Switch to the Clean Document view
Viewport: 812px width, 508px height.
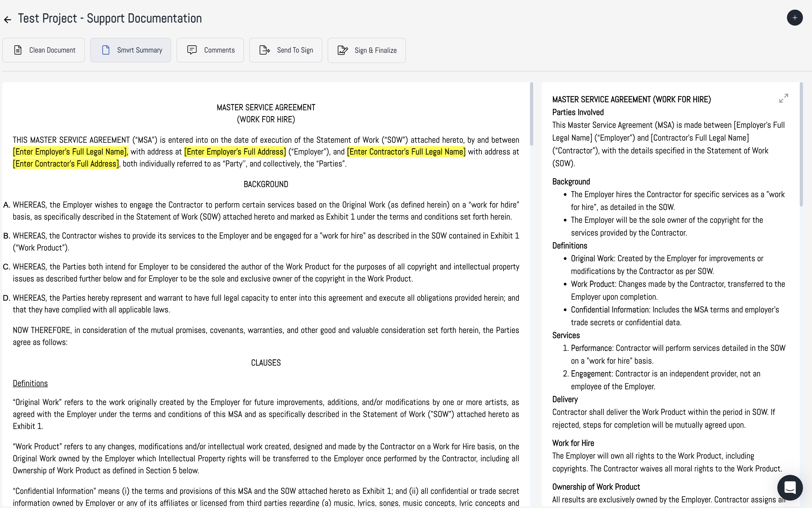point(44,50)
